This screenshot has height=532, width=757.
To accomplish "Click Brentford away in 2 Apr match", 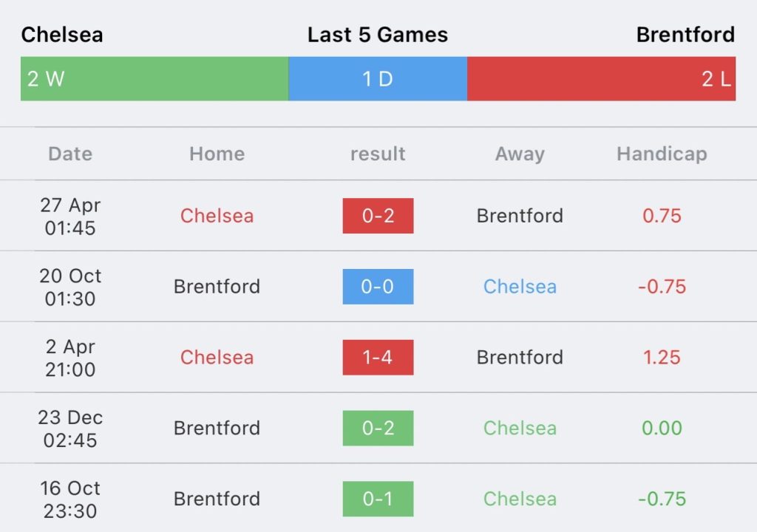I will 520,358.
